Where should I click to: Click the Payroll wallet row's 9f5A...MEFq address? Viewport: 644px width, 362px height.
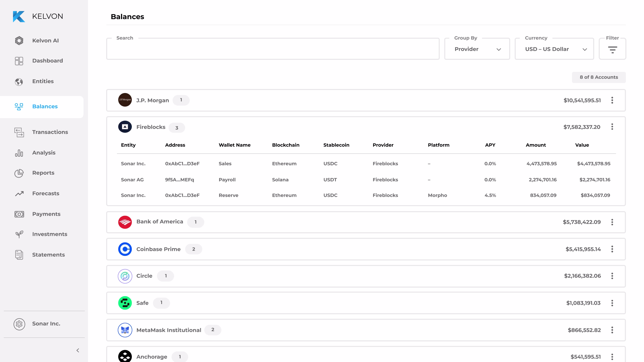coord(180,180)
